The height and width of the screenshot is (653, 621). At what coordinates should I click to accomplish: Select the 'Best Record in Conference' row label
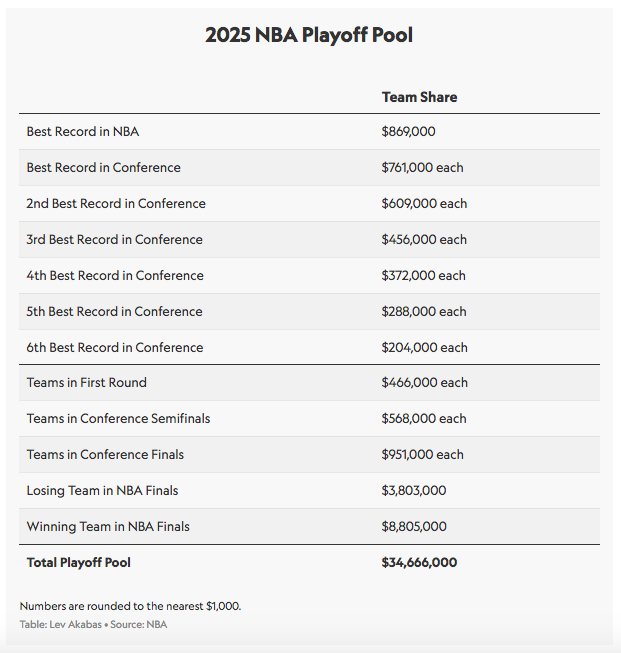pyautogui.click(x=104, y=167)
